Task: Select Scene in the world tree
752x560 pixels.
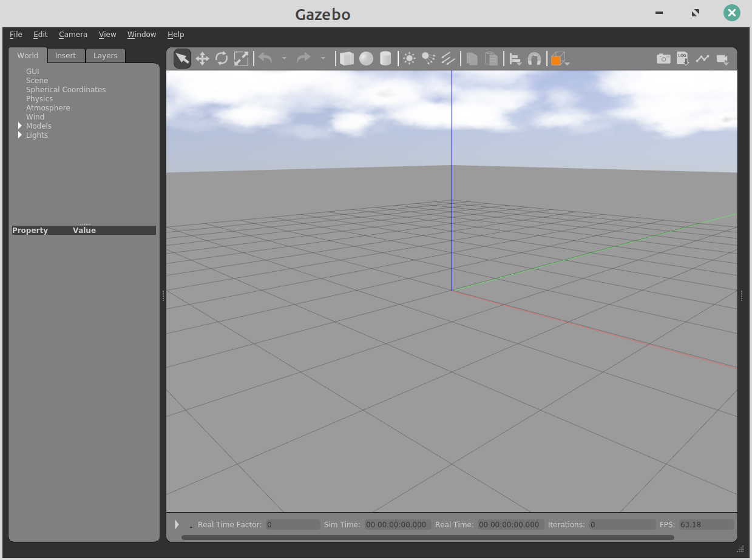Action: (x=37, y=80)
